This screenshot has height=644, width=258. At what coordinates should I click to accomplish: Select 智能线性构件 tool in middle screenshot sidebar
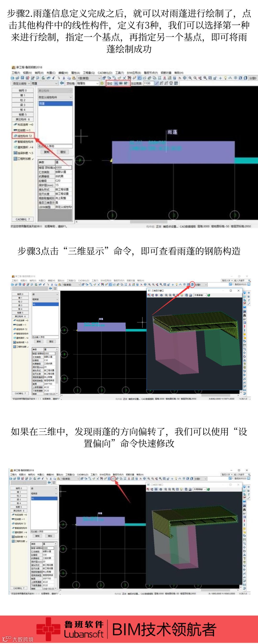[x=21, y=333]
